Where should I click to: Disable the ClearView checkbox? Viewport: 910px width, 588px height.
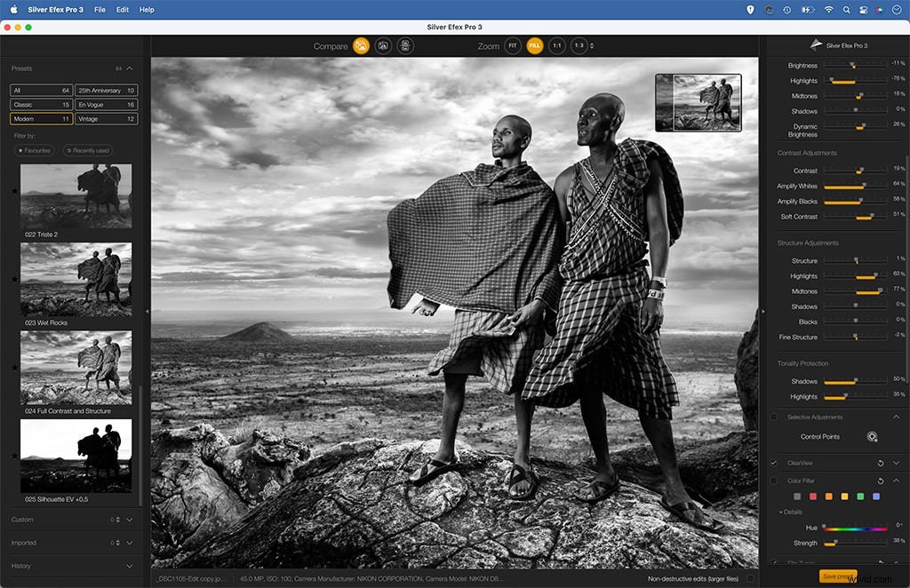pos(773,462)
